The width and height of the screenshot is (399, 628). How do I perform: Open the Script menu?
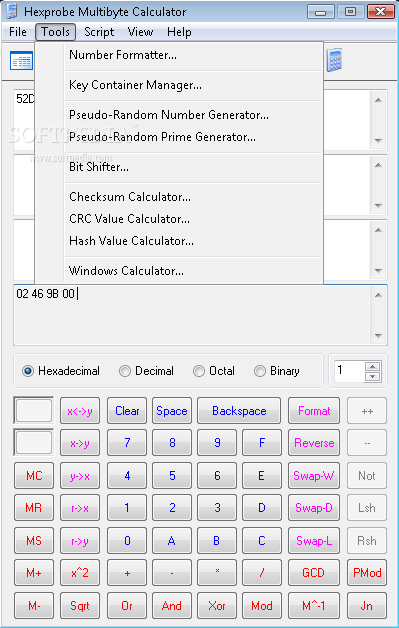tap(99, 32)
